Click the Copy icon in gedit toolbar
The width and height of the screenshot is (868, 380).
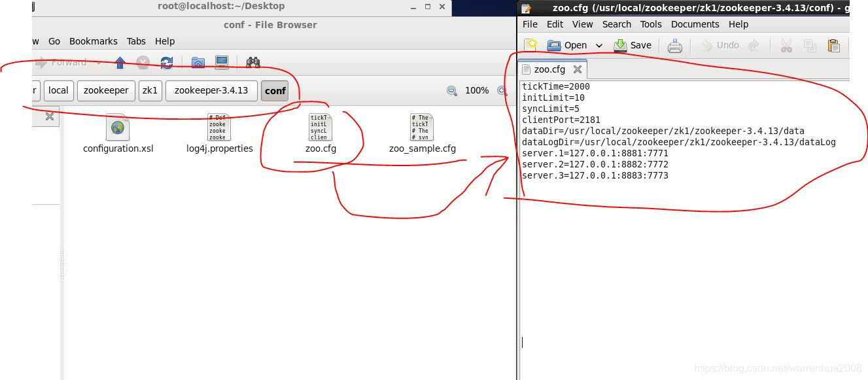coord(810,46)
